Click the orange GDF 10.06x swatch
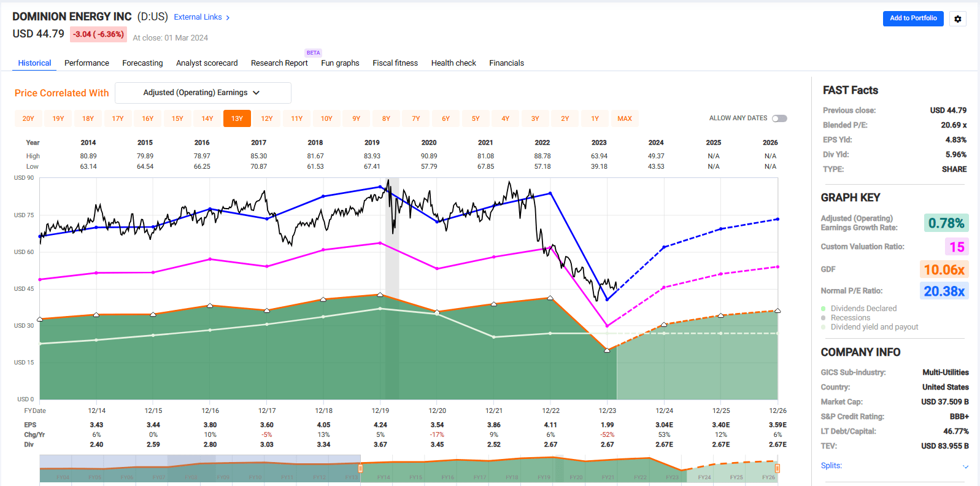Viewport: 980px width, 486px height. (944, 269)
